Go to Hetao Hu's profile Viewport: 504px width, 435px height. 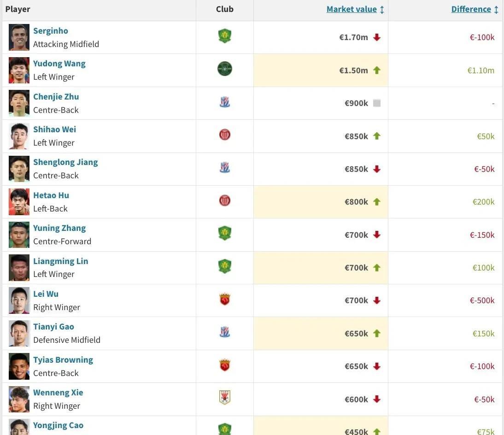coord(51,195)
